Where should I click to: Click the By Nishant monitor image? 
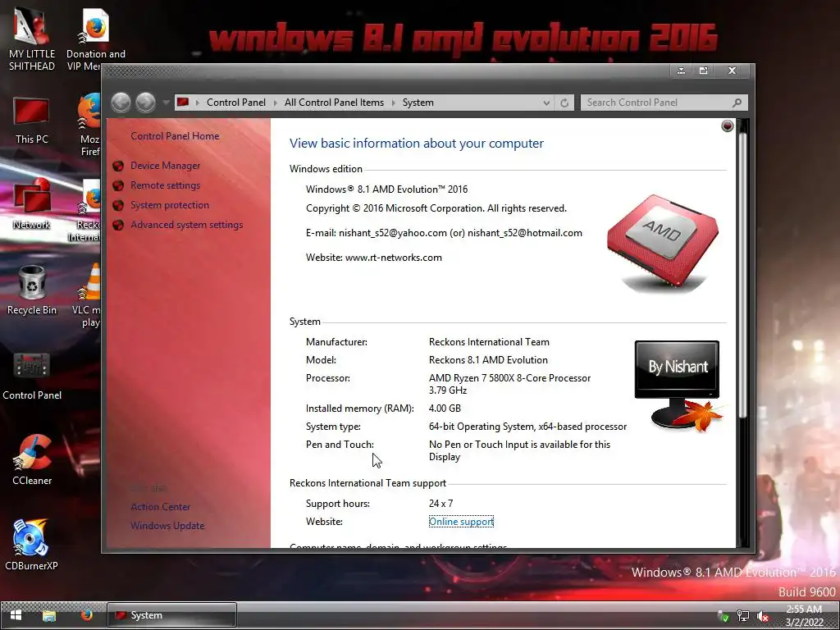[x=678, y=386]
